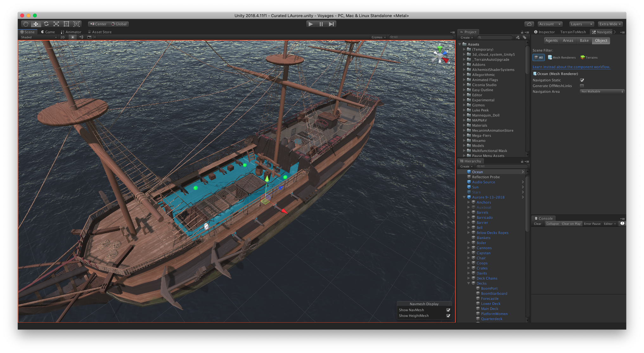Open component workflow learn link
Screen dimensions: 644x353
(x=571, y=67)
